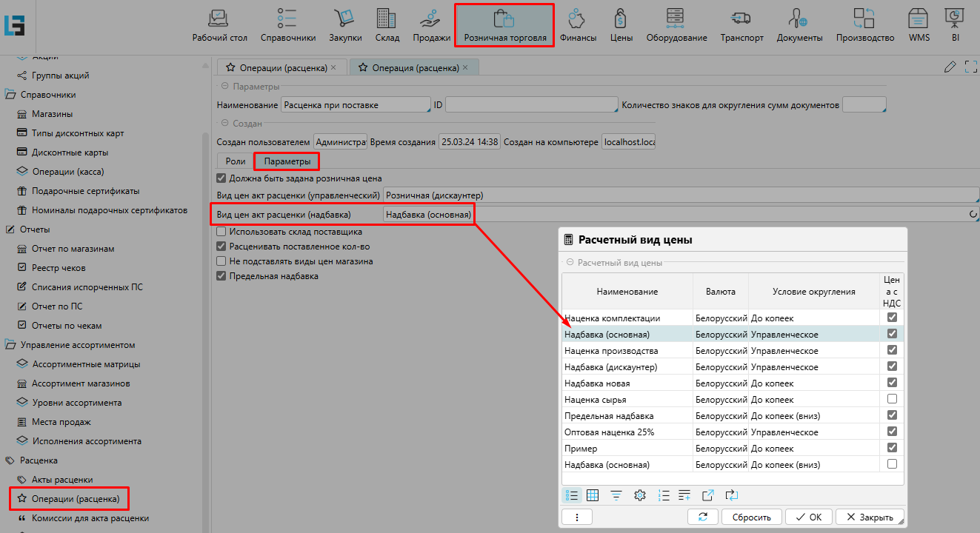Open settings gear in price dialog toolbar
The width and height of the screenshot is (980, 533).
(640, 495)
